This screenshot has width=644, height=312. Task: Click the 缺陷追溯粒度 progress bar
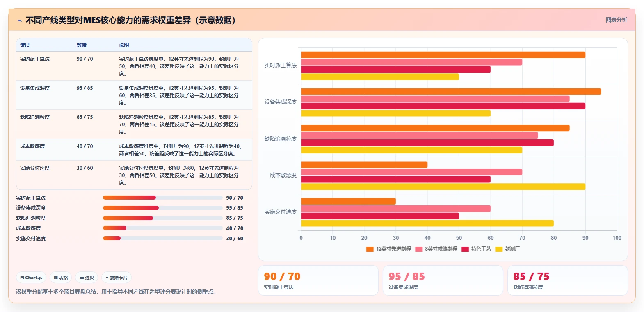(x=163, y=218)
